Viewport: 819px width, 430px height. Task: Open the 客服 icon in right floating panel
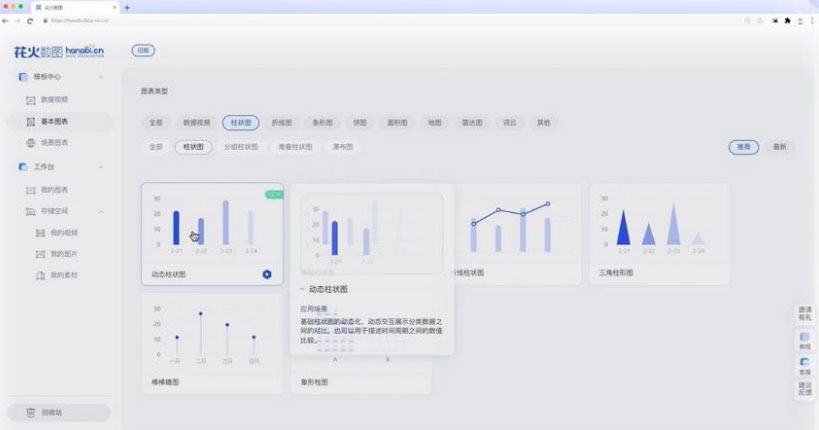tap(805, 362)
